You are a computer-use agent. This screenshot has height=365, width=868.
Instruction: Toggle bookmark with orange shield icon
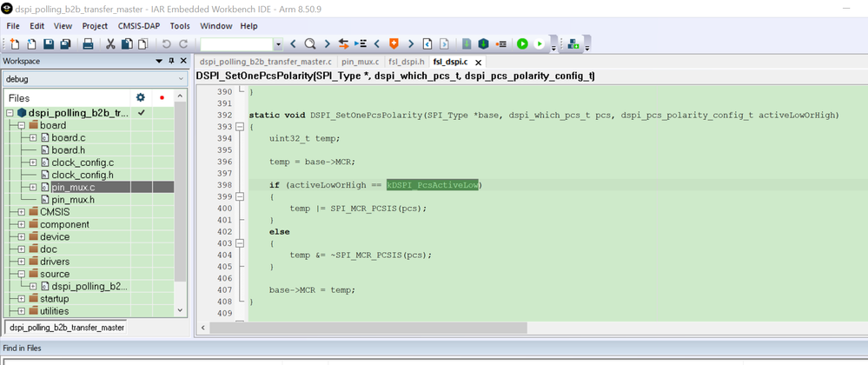(x=394, y=43)
